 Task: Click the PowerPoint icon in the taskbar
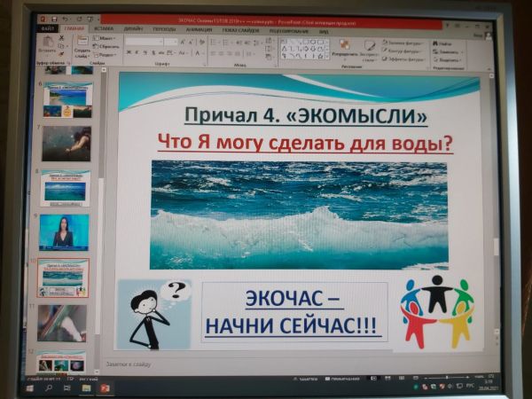tap(105, 387)
